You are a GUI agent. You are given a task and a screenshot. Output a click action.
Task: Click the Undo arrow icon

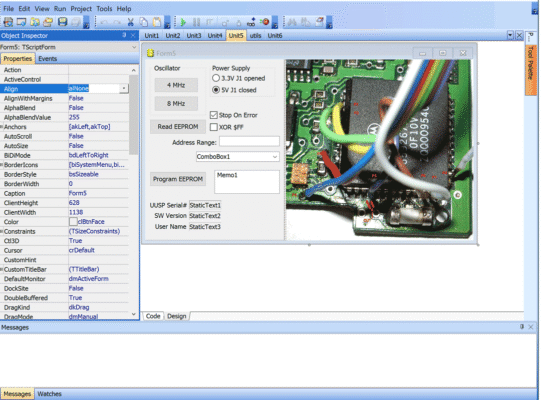(x=104, y=22)
